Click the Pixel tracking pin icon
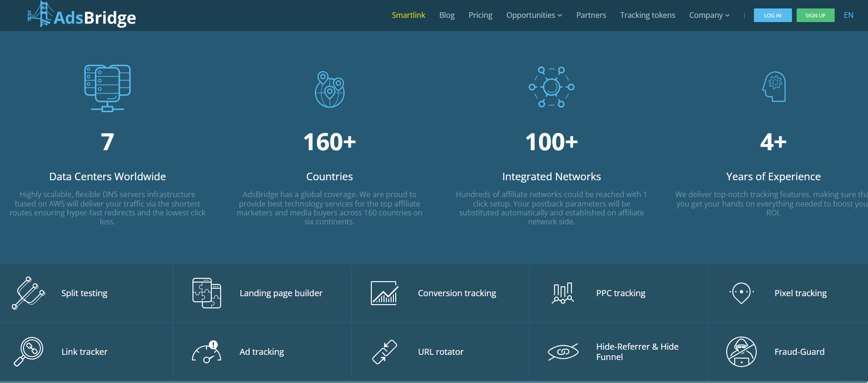This screenshot has height=383, width=868. tap(741, 293)
